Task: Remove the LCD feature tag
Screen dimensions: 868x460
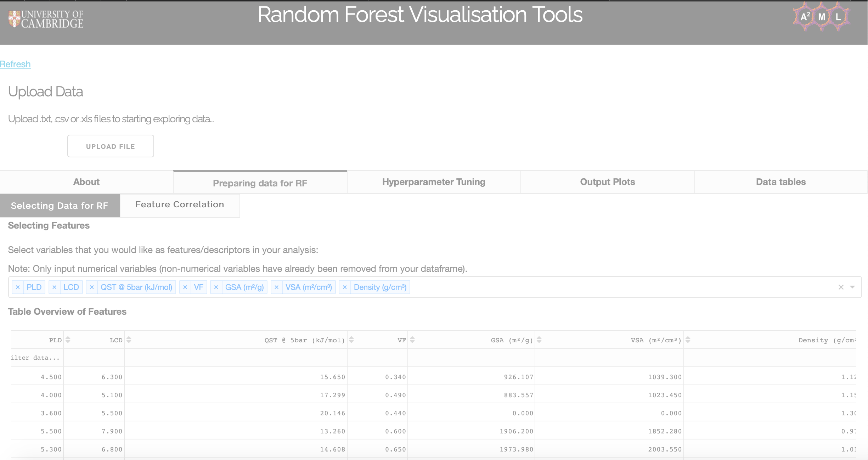Action: (54, 287)
